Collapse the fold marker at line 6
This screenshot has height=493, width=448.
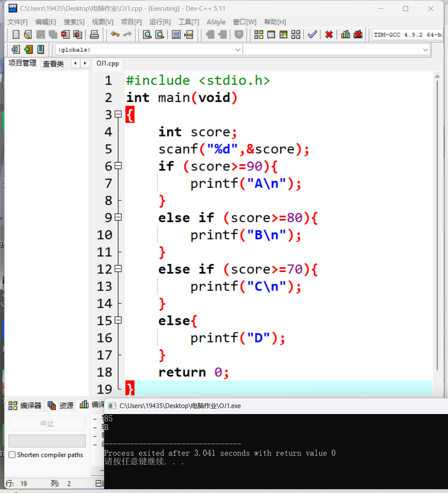click(x=118, y=166)
